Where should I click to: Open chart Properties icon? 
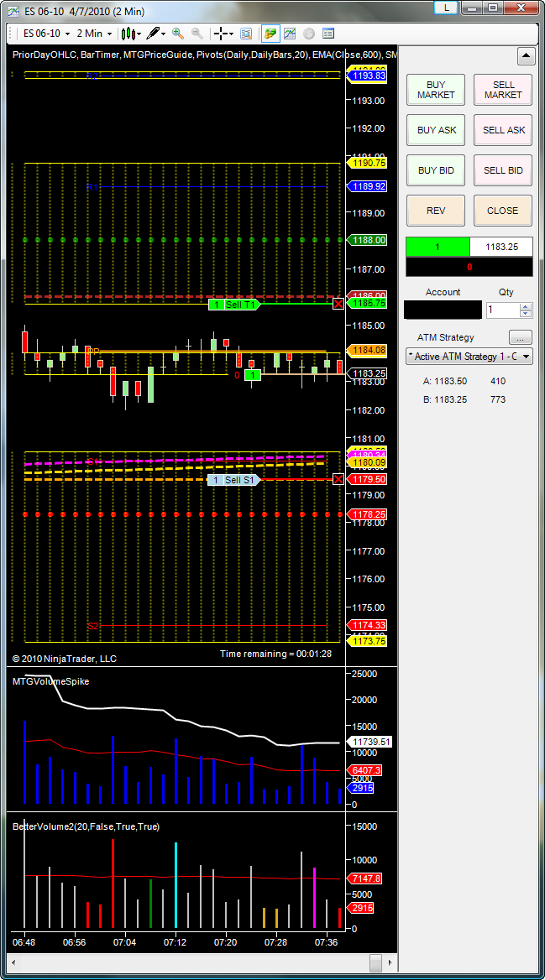point(328,33)
